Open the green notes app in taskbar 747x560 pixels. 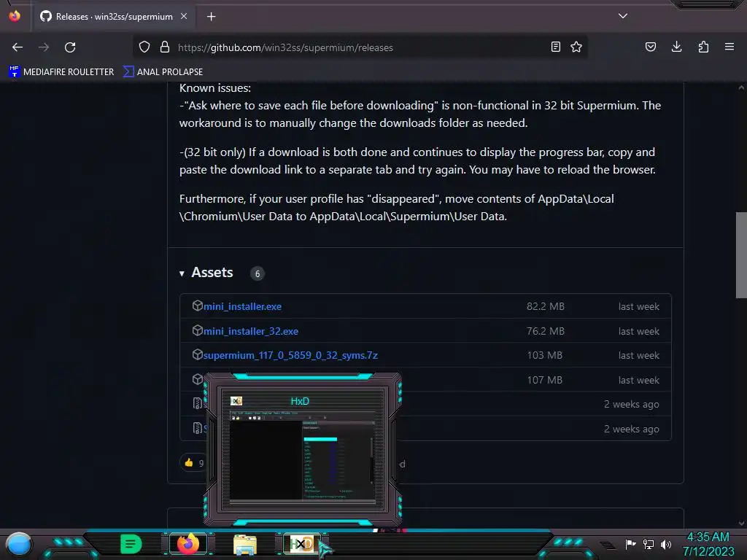pyautogui.click(x=131, y=544)
